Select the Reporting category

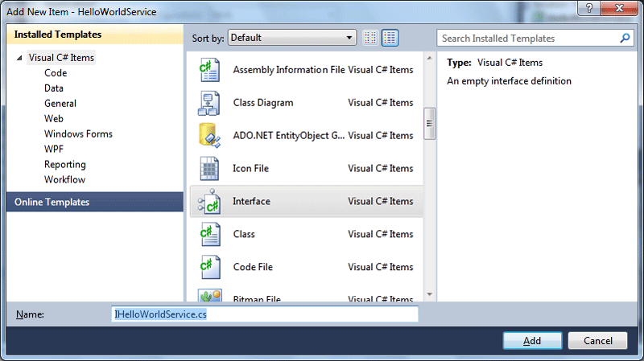(65, 165)
